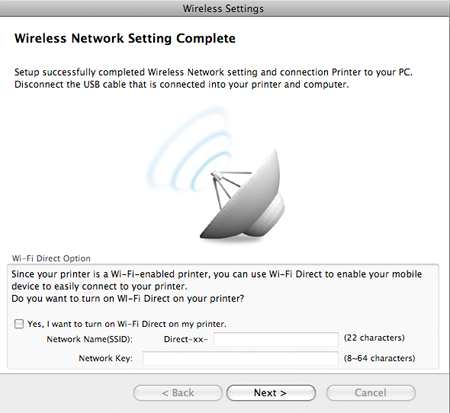Click the 8~64 characters hint text
The height and width of the screenshot is (413, 450).
(379, 358)
